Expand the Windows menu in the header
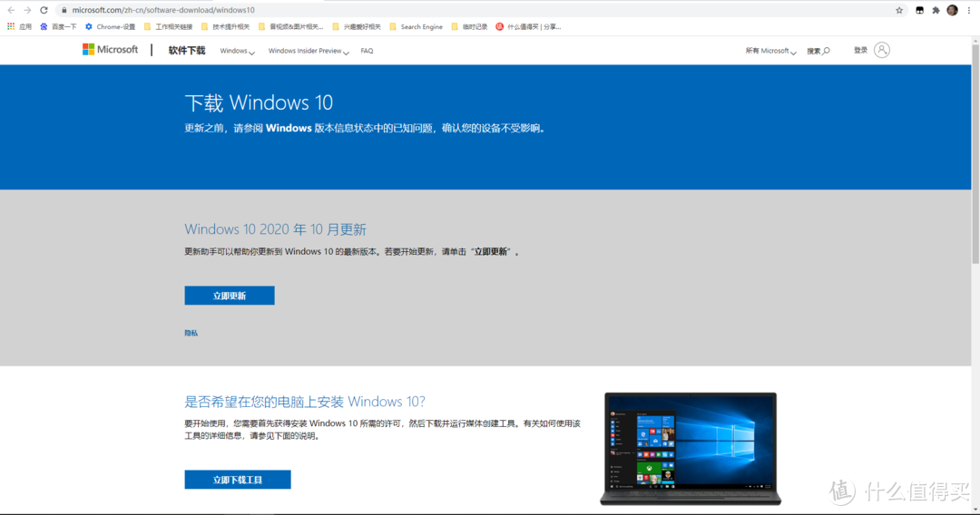The image size is (980, 515). 237,51
